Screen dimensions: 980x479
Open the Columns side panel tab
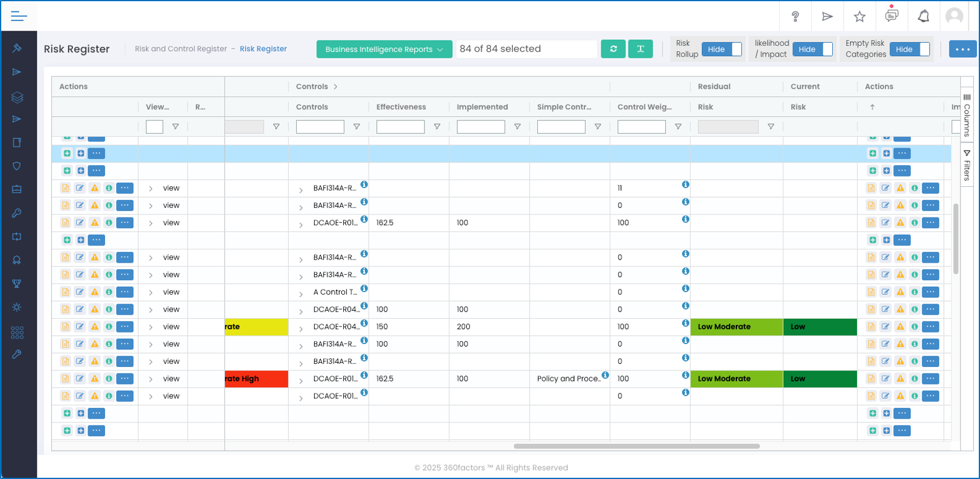pos(967,114)
